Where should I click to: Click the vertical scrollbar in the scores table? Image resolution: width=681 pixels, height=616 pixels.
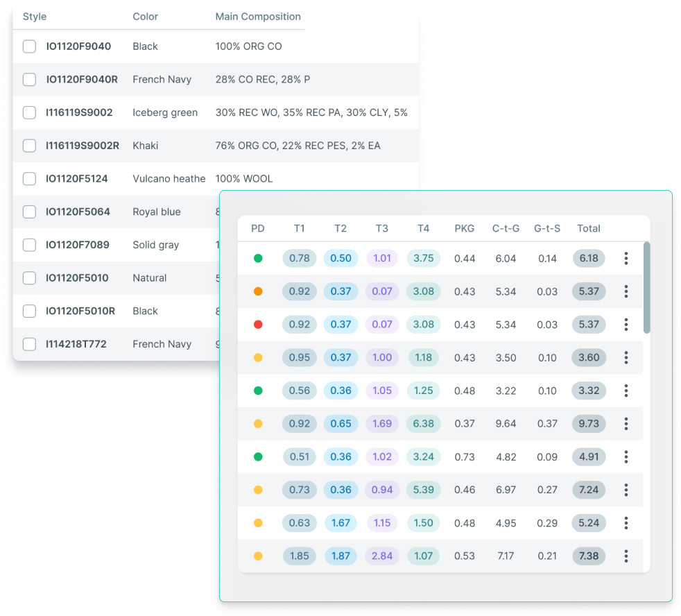[x=646, y=288]
